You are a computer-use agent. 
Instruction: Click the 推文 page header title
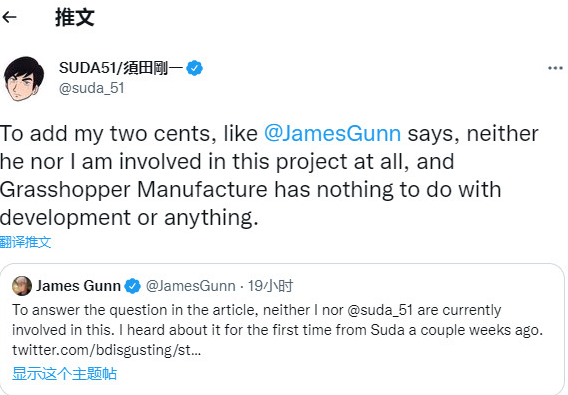coord(75,17)
